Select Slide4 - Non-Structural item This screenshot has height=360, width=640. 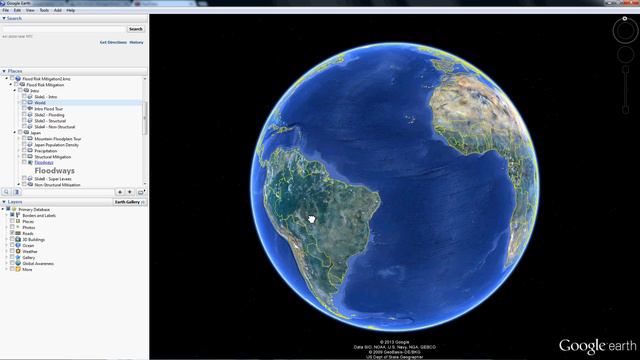click(x=55, y=127)
